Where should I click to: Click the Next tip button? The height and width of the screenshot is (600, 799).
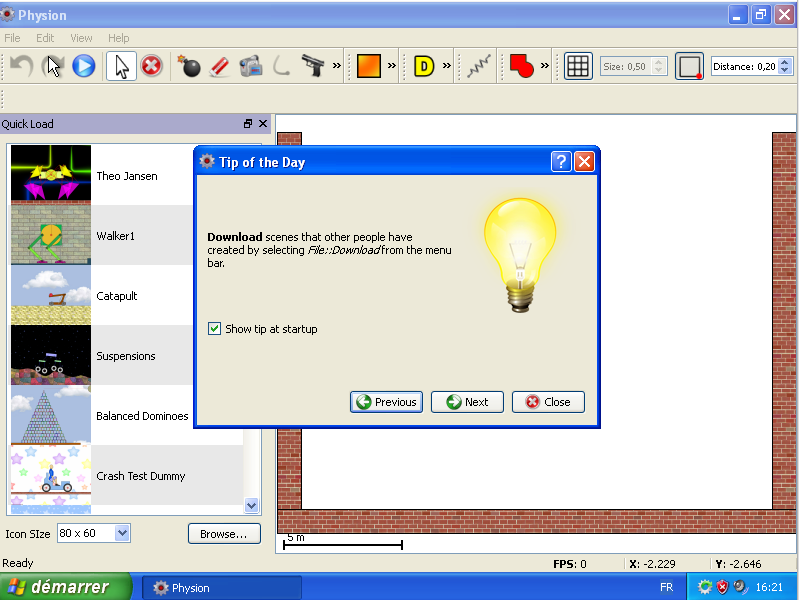coord(468,402)
